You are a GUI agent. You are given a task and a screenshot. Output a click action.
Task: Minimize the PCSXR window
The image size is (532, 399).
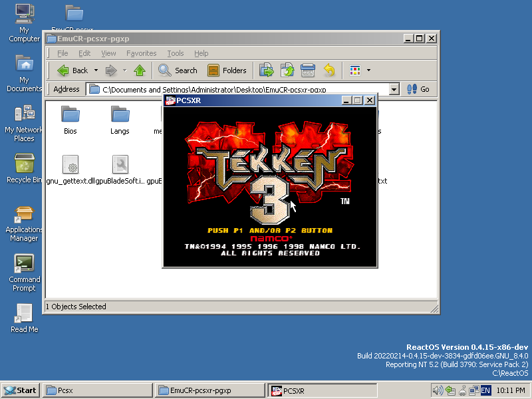[x=346, y=100]
